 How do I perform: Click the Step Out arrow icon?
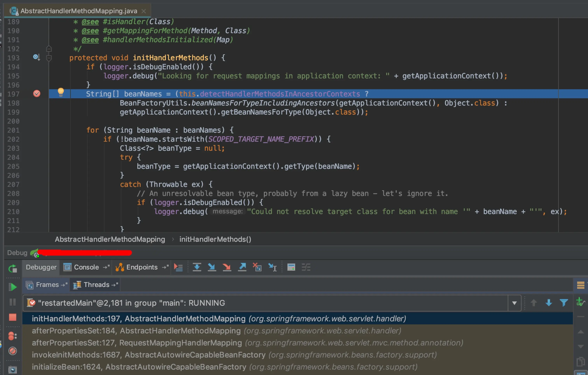pyautogui.click(x=242, y=267)
